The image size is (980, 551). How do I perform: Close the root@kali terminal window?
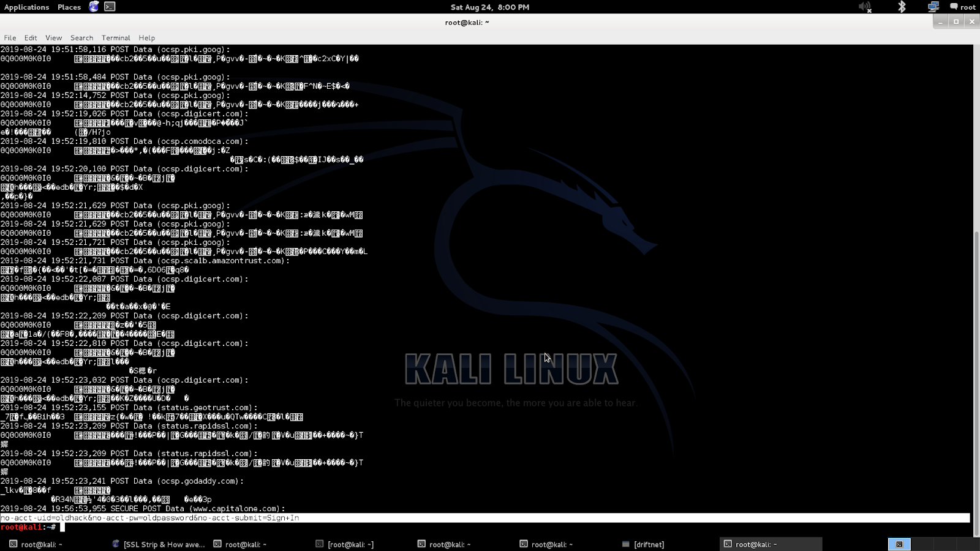pos(972,22)
